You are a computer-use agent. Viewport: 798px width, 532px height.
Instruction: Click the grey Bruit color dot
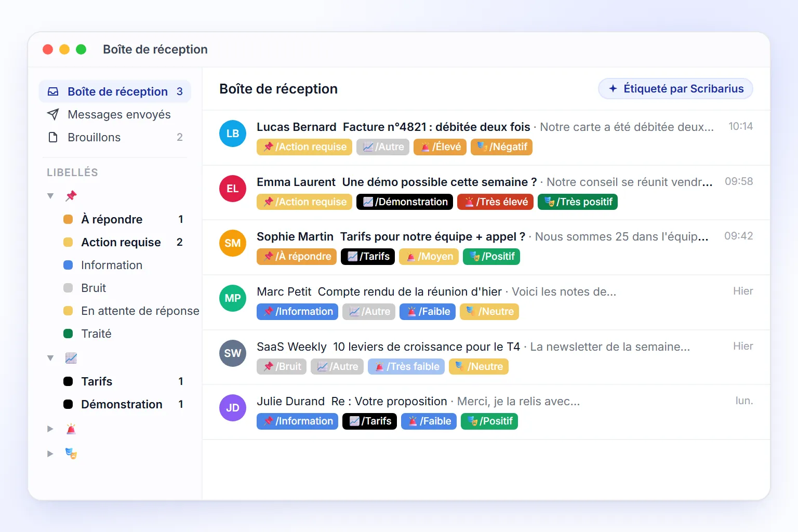pyautogui.click(x=68, y=288)
